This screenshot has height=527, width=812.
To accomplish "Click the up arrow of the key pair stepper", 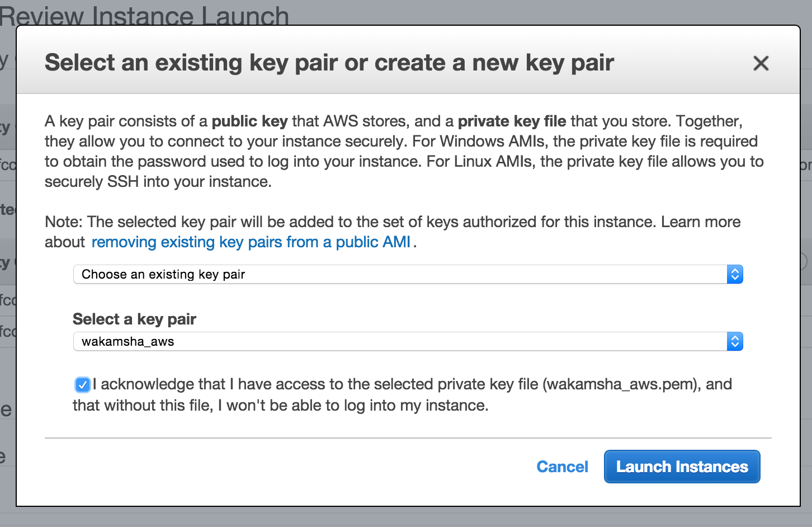I will point(734,338).
